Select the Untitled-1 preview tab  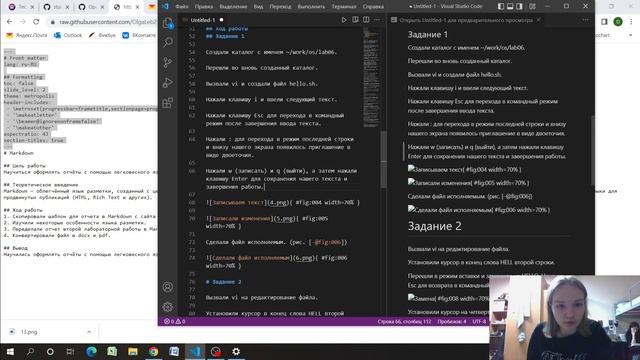[465, 20]
